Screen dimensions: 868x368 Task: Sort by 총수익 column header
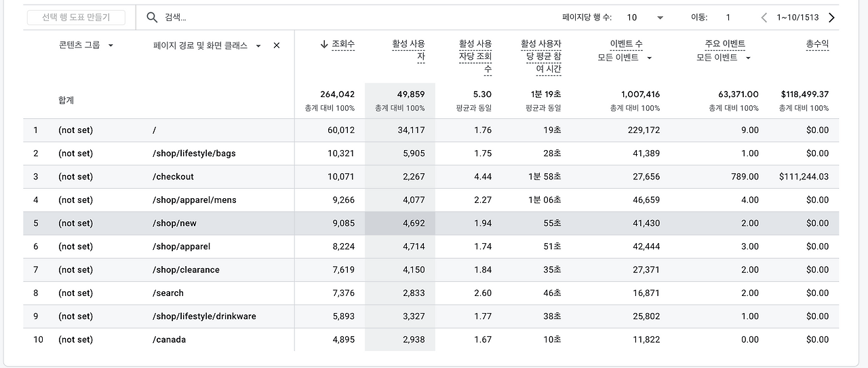pyautogui.click(x=817, y=44)
